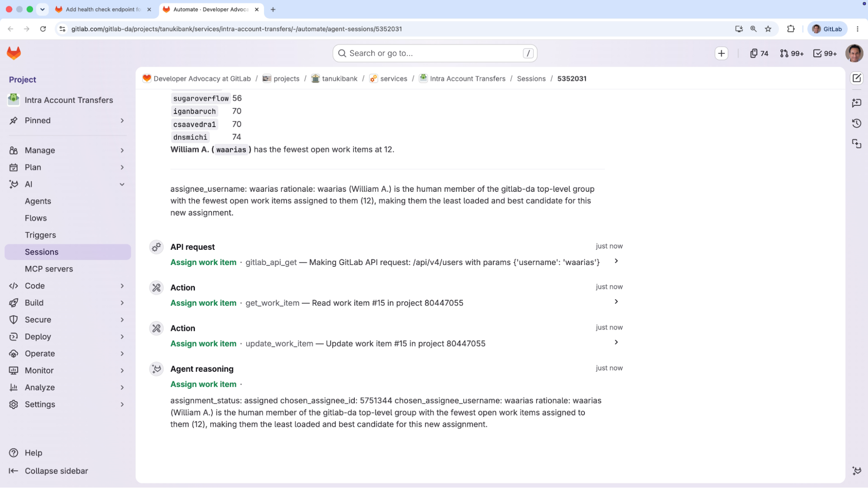Click the API request gear icon
Screen dimensions: 868x488
pos(156,247)
